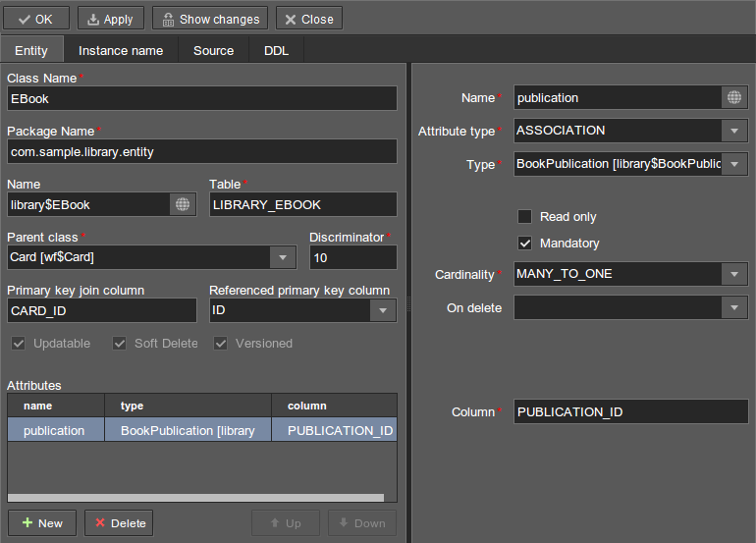Screen dimensions: 756x543
Task: Open the Attribute type dropdown
Action: [x=734, y=131]
